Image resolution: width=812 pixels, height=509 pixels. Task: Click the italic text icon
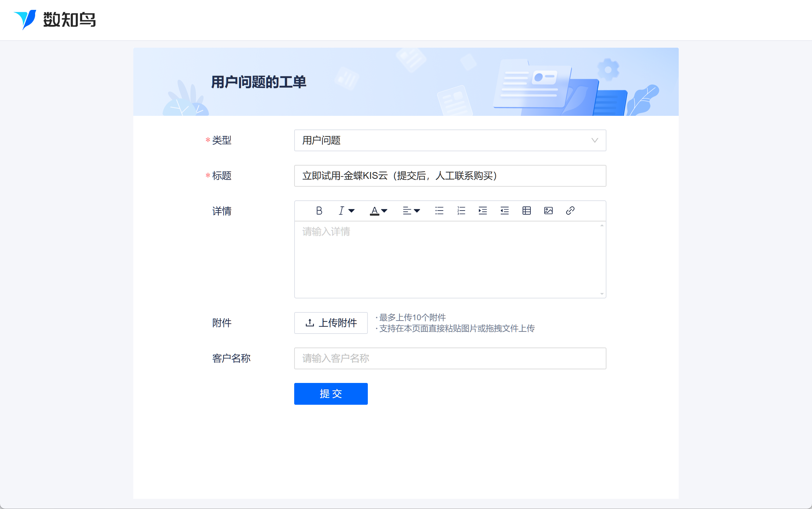(x=341, y=211)
